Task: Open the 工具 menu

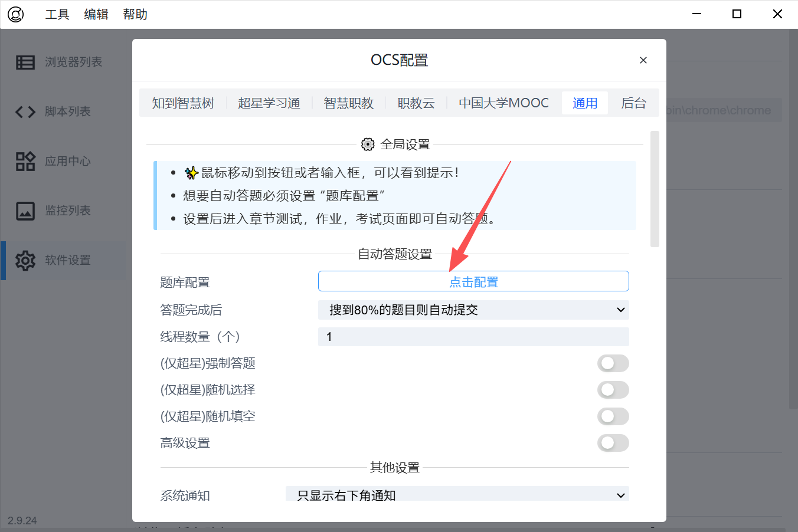Action: (57, 14)
